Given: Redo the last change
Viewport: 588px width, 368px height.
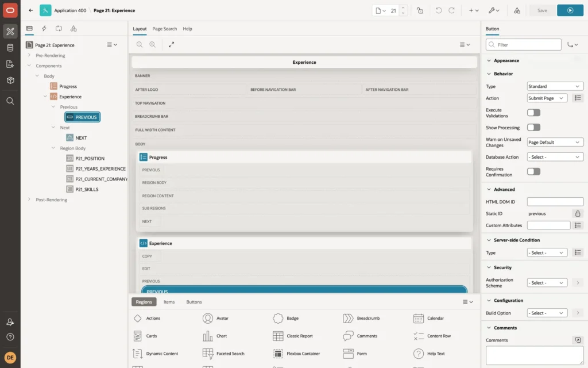Looking at the screenshot, I should coord(451,10).
